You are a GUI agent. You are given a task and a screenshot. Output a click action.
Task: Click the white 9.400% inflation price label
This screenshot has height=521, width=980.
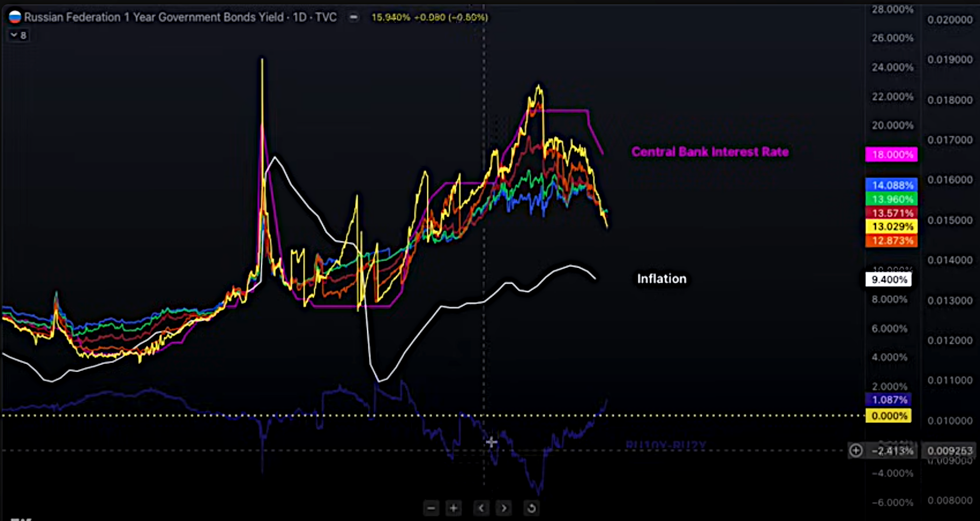pos(889,279)
